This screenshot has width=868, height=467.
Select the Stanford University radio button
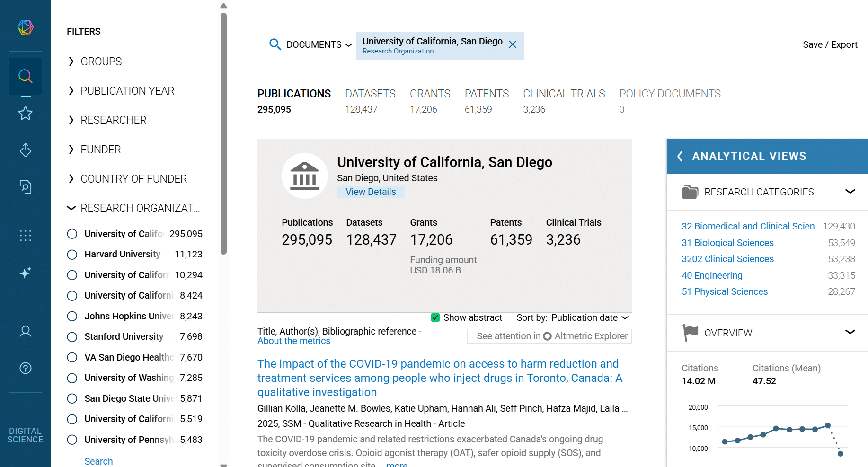(72, 337)
